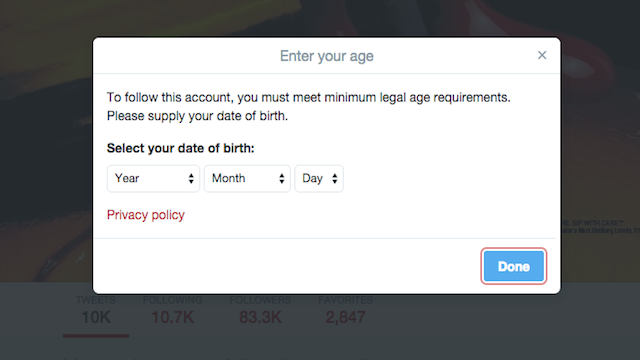The height and width of the screenshot is (360, 640).
Task: Switch to the Tweets tab
Action: [96, 311]
